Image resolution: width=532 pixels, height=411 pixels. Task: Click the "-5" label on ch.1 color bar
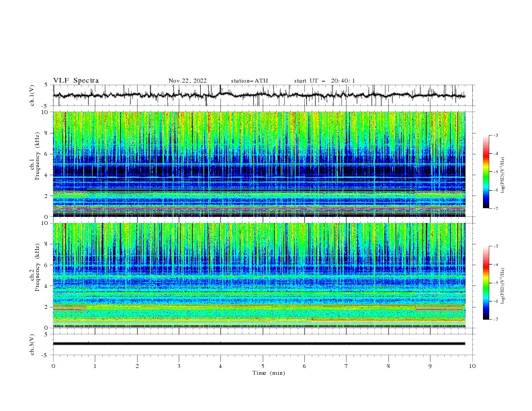(496, 172)
